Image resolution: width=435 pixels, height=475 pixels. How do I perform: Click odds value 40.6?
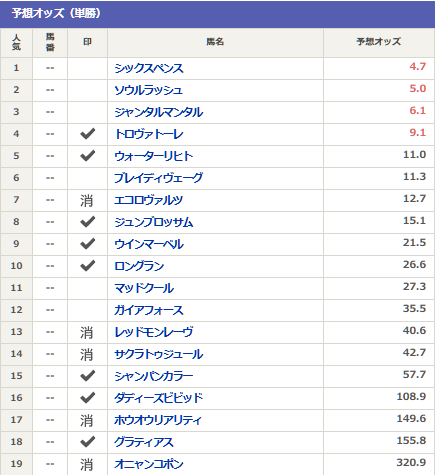coord(415,331)
